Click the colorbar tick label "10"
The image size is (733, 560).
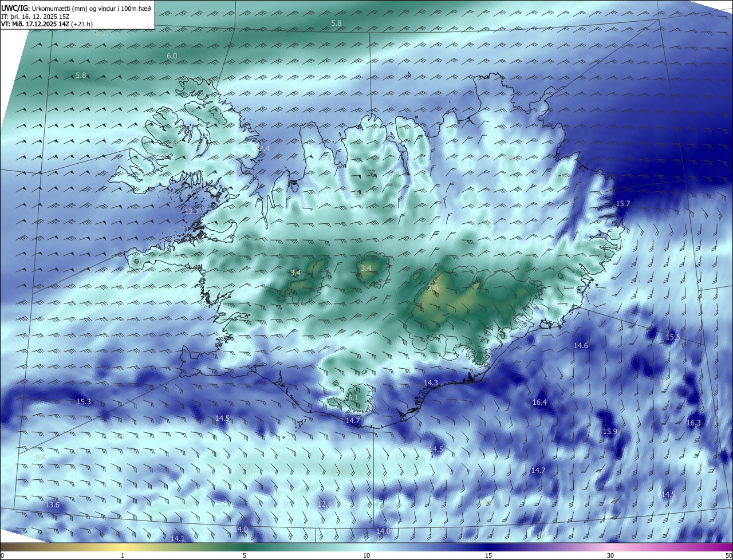pos(366,555)
